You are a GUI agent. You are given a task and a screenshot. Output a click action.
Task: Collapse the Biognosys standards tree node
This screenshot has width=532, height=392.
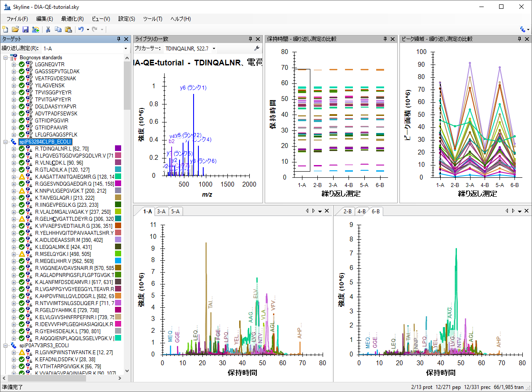[x=5, y=58]
